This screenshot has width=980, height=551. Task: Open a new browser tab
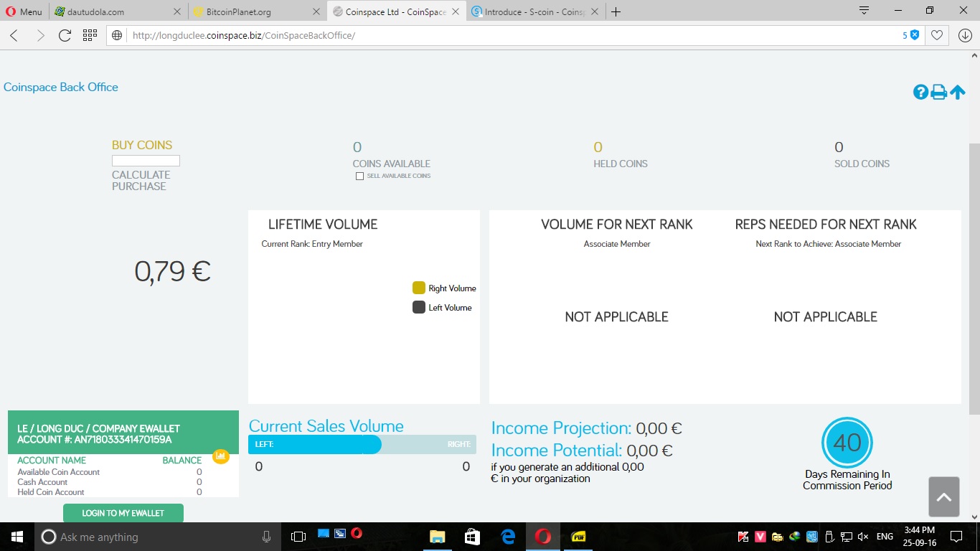coord(616,11)
